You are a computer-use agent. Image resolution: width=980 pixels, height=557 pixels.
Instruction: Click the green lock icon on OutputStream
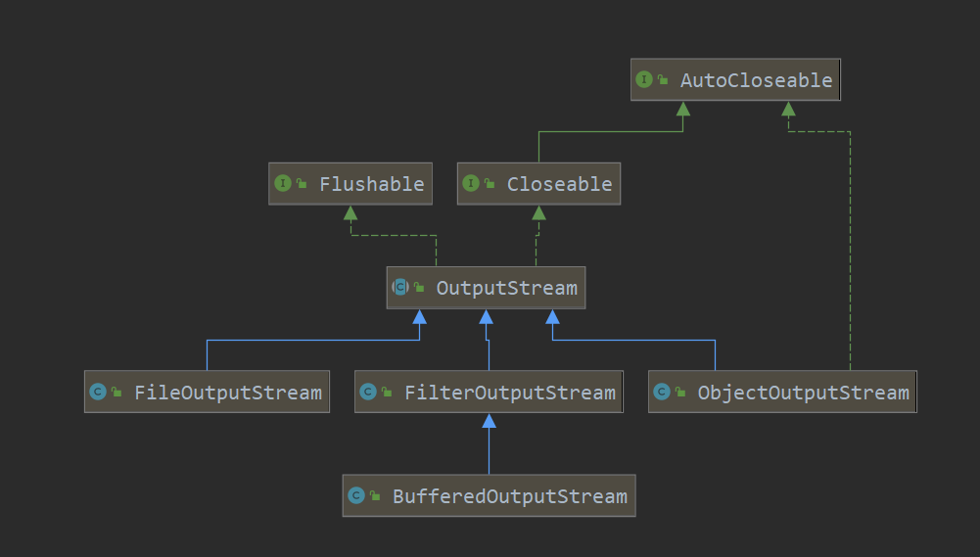coord(419,288)
